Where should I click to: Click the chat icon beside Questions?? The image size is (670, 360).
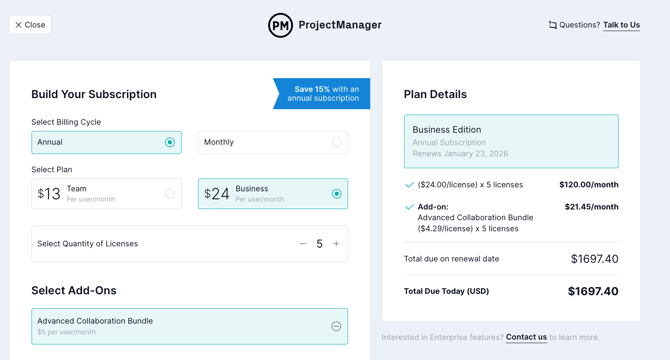click(x=552, y=25)
